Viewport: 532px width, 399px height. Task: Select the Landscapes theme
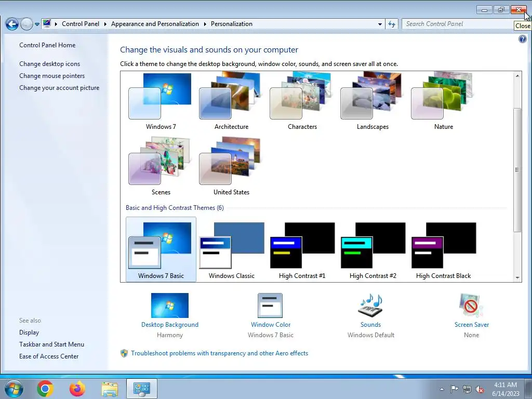tap(373, 101)
